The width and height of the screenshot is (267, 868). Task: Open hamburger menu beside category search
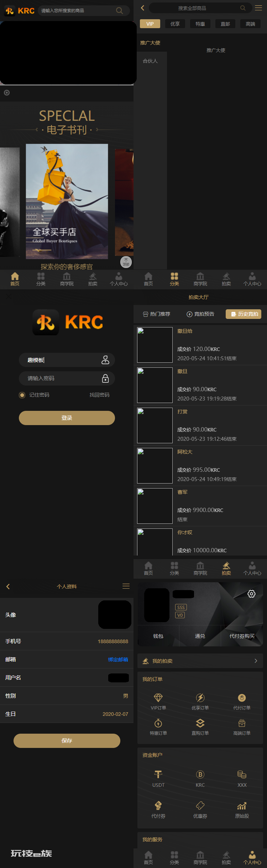258,8
